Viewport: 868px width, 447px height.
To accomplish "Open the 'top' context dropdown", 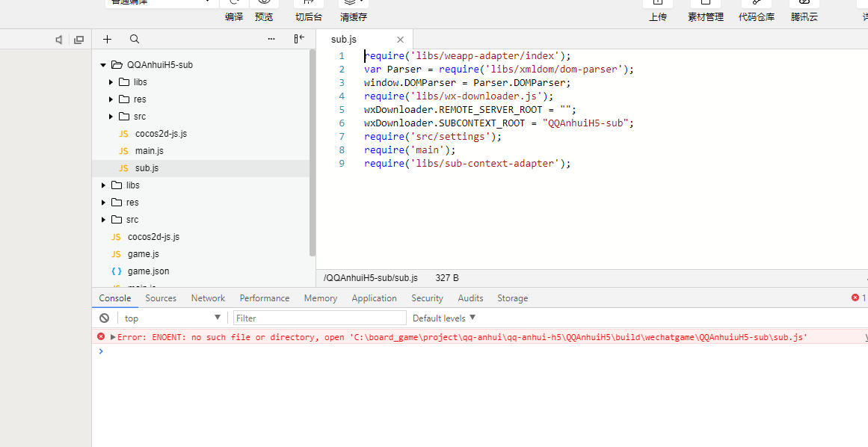I will coord(172,318).
